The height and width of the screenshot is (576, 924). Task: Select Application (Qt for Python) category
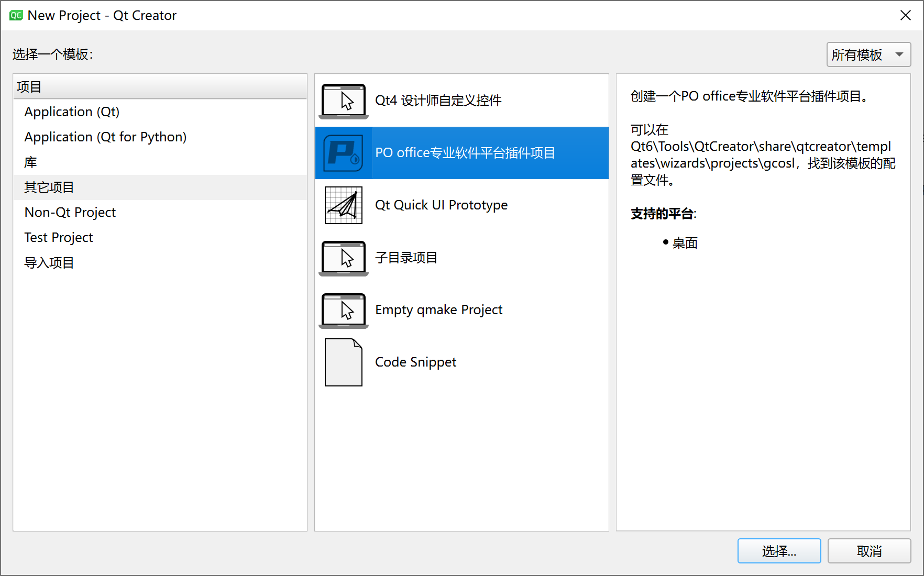coord(160,137)
